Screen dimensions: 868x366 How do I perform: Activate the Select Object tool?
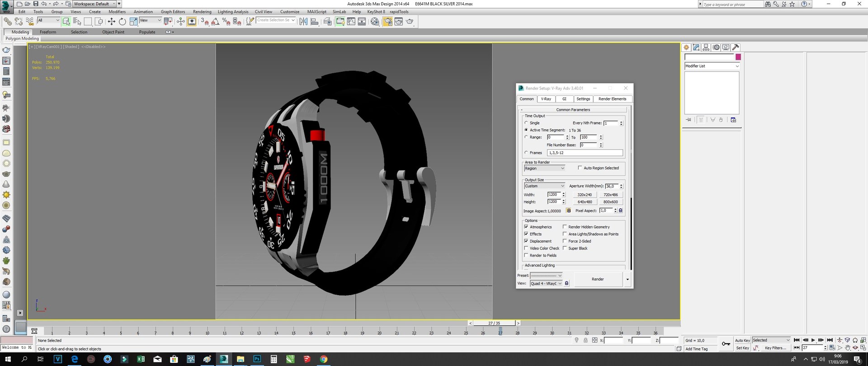coord(66,21)
